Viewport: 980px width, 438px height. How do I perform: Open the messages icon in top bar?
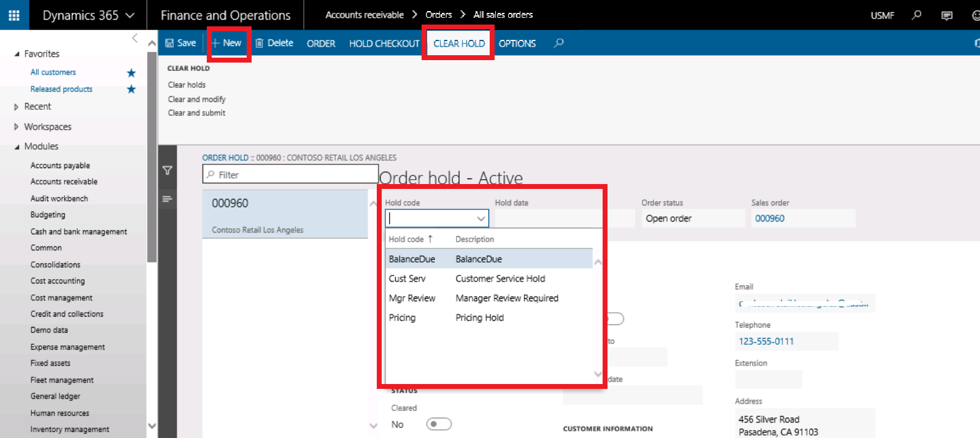[x=947, y=15]
